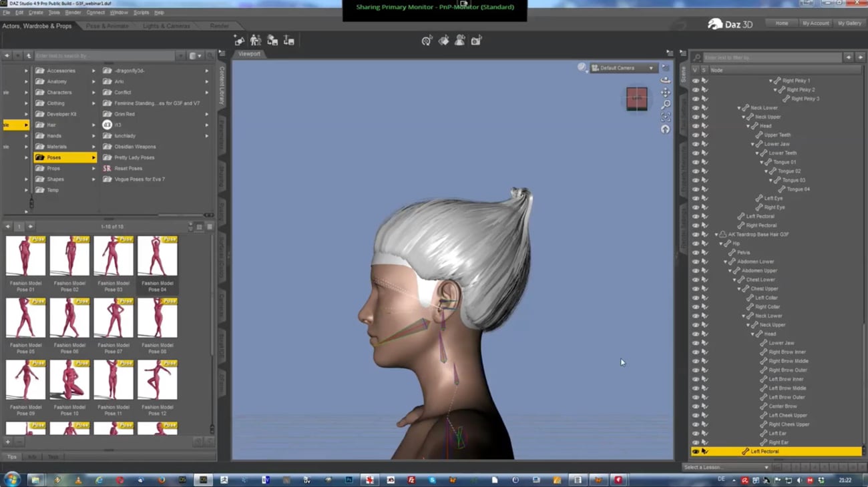This screenshot has width=868, height=487.
Task: Expand the Hair folder in the content library
Action: coord(27,124)
